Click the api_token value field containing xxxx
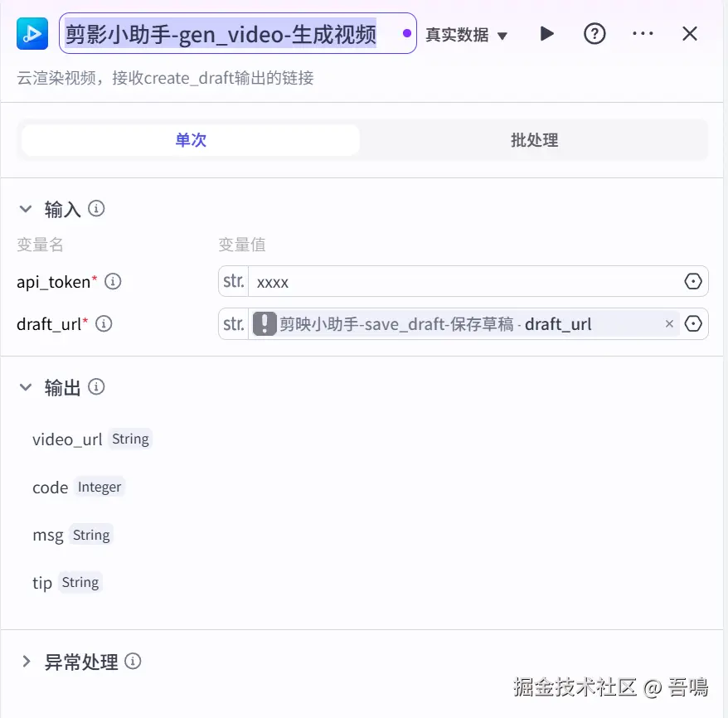The image size is (728, 718). click(x=464, y=281)
